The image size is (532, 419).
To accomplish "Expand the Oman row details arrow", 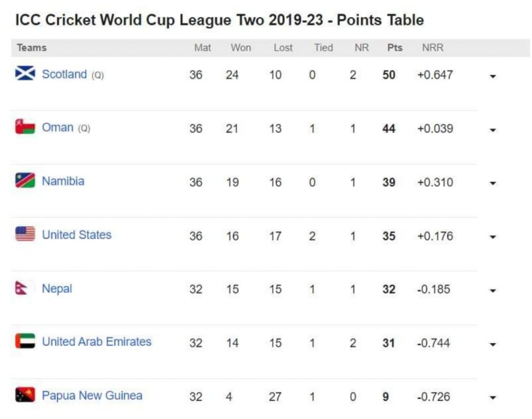I will click(493, 130).
